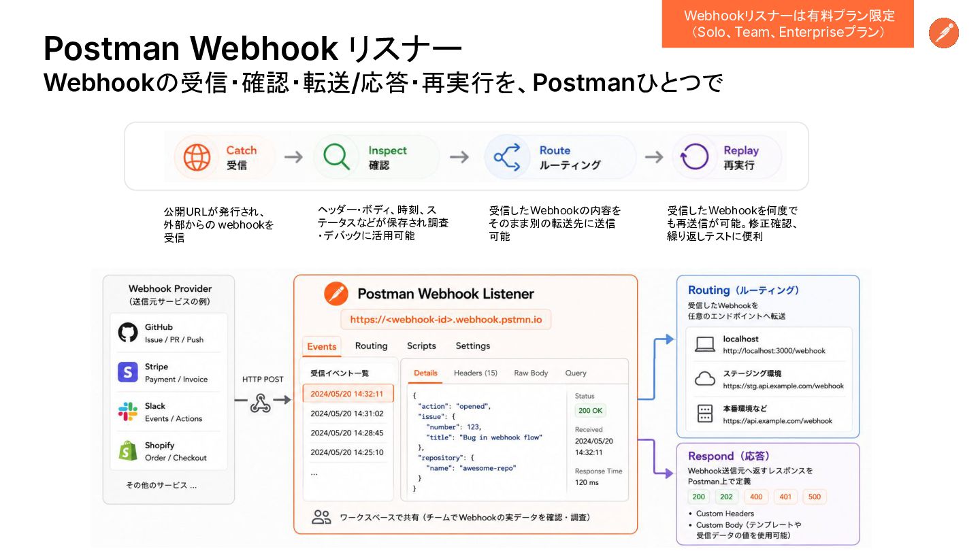
Task: Select event 2024/05/20 14:31:02
Action: (x=347, y=413)
